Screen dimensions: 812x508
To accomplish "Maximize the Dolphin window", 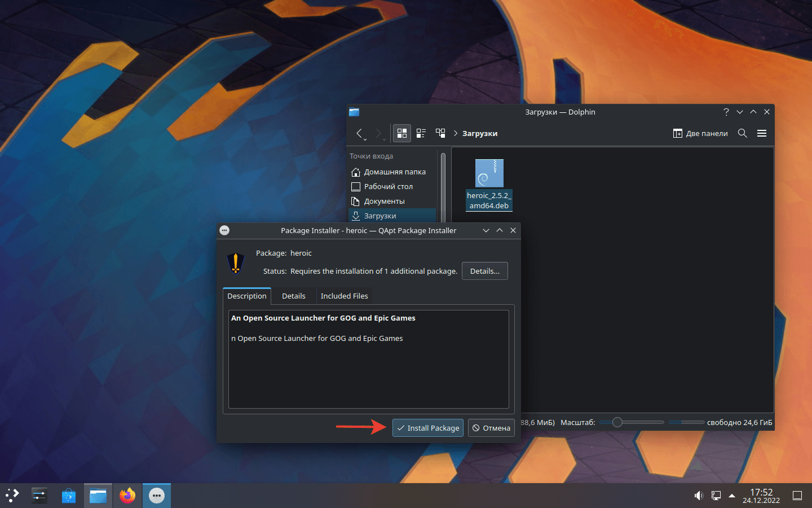I will pyautogui.click(x=753, y=112).
